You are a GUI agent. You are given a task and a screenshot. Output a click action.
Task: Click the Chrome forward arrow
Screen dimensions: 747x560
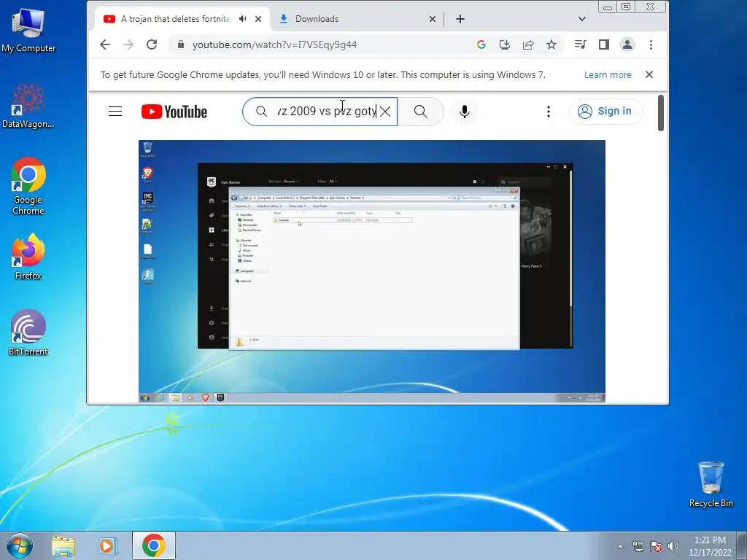pyautogui.click(x=128, y=44)
